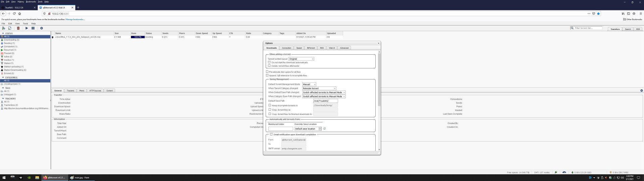Click the refresh icon beside Default save location
The height and width of the screenshot is (181, 644).
[x=324, y=129]
